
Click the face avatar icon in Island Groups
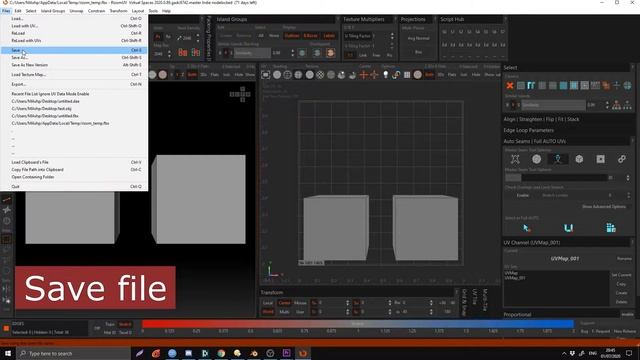330,53
